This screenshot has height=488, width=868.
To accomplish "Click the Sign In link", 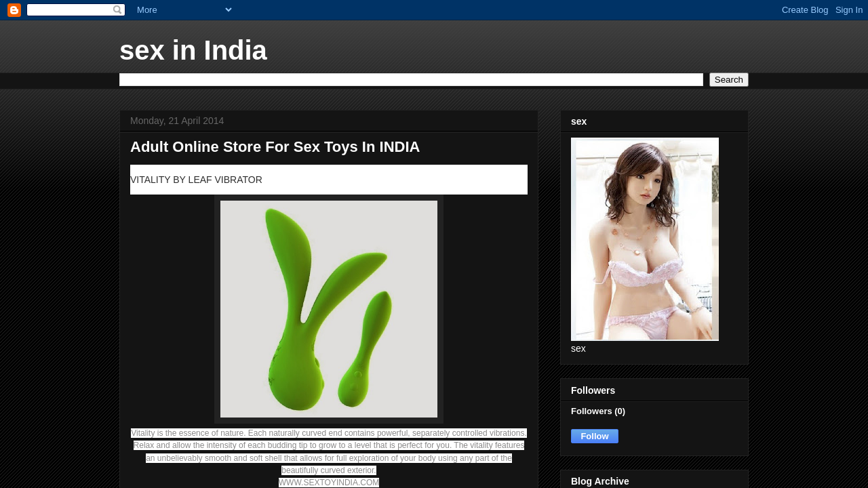I will (x=849, y=9).
